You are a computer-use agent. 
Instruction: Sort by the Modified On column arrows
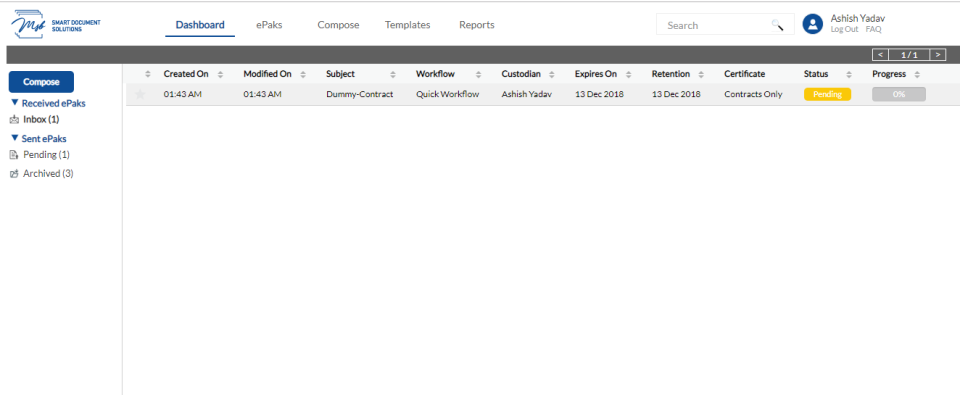tap(303, 74)
